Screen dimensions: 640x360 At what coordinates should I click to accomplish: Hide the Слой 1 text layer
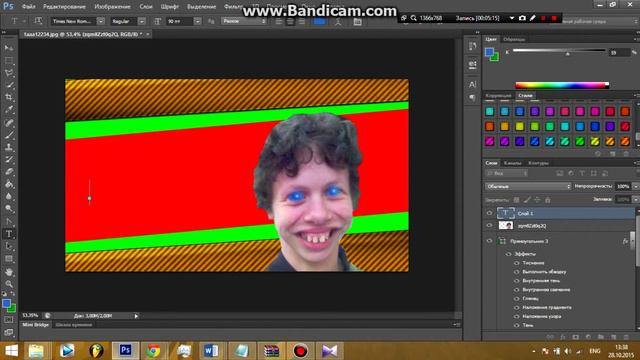tap(489, 213)
